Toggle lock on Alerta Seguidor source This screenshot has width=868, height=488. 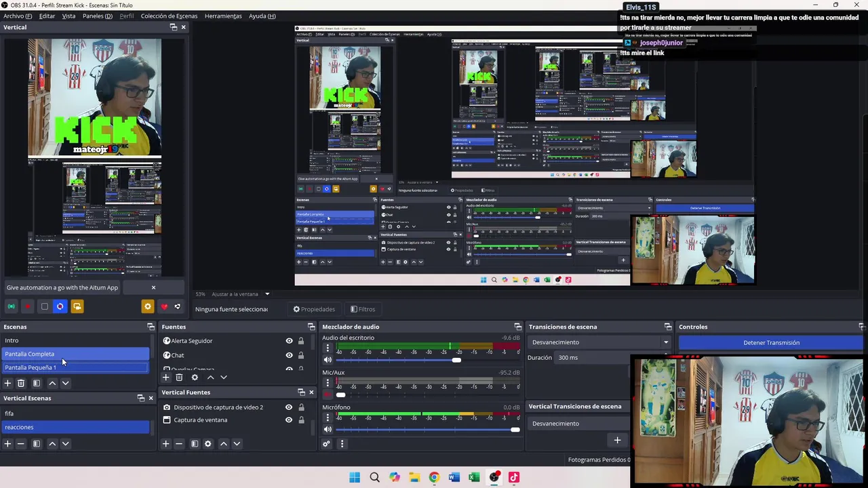pyautogui.click(x=301, y=341)
